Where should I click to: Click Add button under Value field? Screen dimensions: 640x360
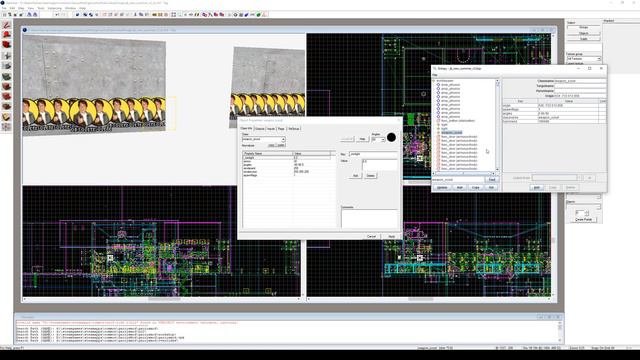pos(355,176)
